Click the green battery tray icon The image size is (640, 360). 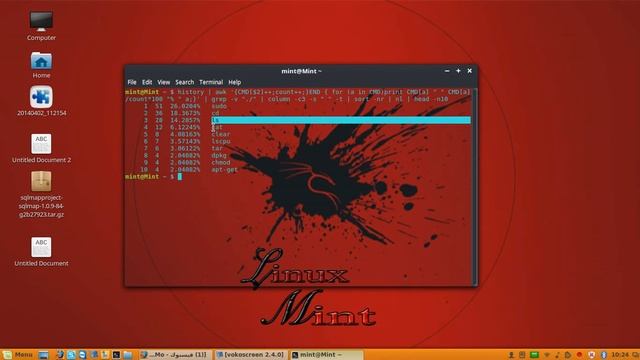click(534, 355)
